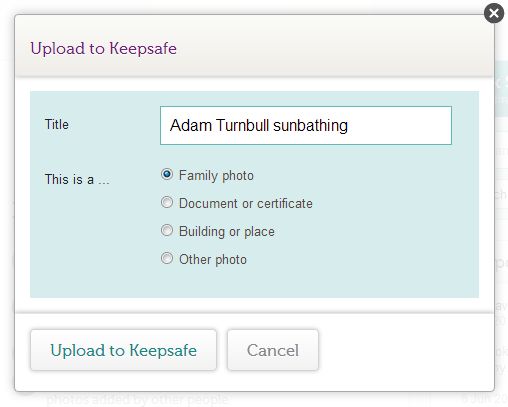
Task: Select the Other photo radio button
Action: [x=167, y=258]
